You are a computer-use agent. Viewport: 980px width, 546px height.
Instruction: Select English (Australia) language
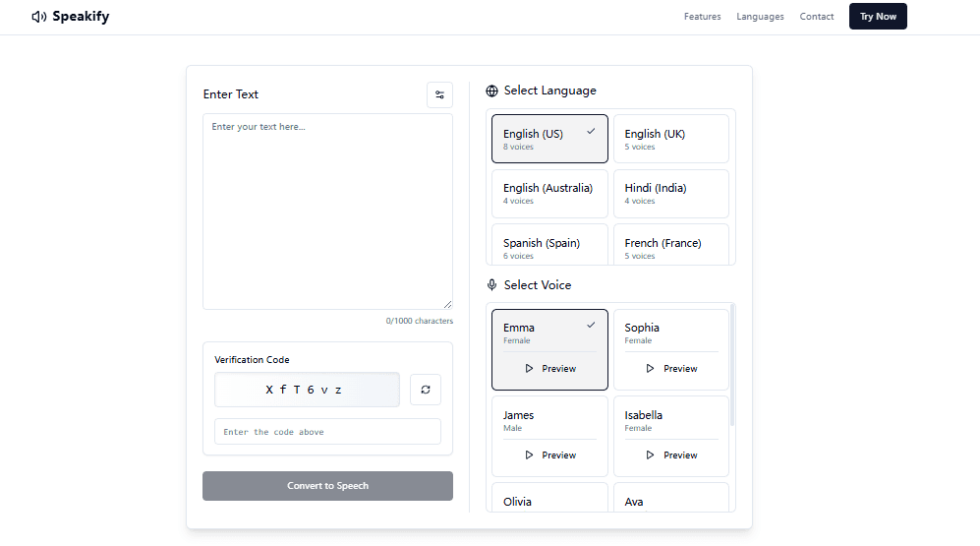(549, 193)
